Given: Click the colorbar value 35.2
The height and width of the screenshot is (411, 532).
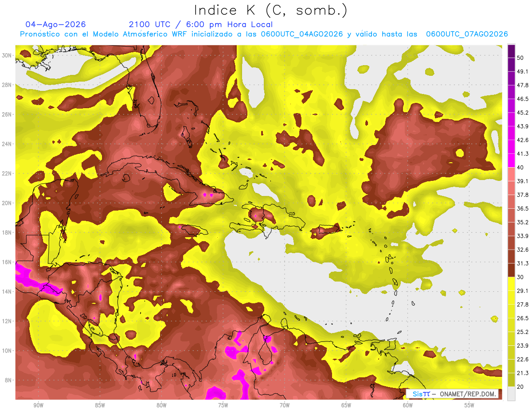Looking at the screenshot, I should [x=522, y=222].
